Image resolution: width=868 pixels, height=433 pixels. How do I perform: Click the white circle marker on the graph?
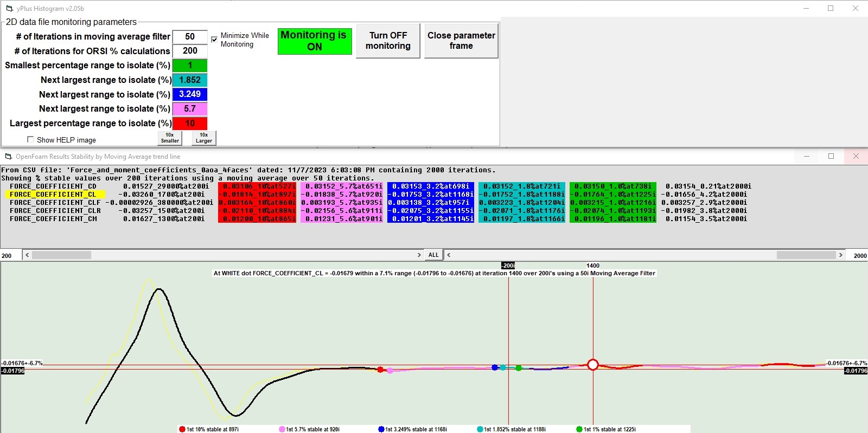coord(593,365)
